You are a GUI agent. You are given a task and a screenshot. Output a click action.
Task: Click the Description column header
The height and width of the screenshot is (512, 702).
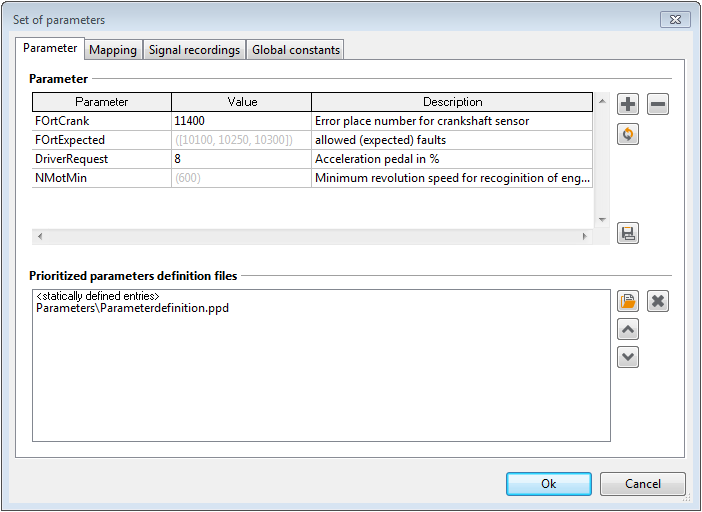452,102
